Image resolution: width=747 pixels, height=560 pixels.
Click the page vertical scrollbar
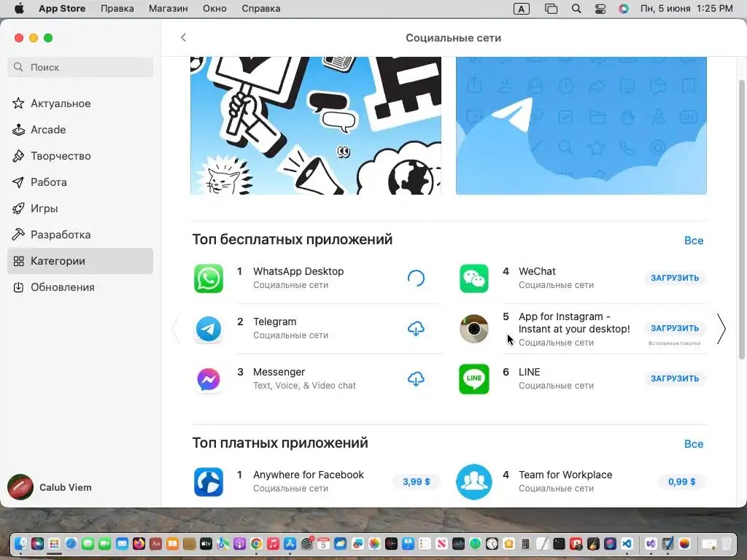click(x=741, y=219)
